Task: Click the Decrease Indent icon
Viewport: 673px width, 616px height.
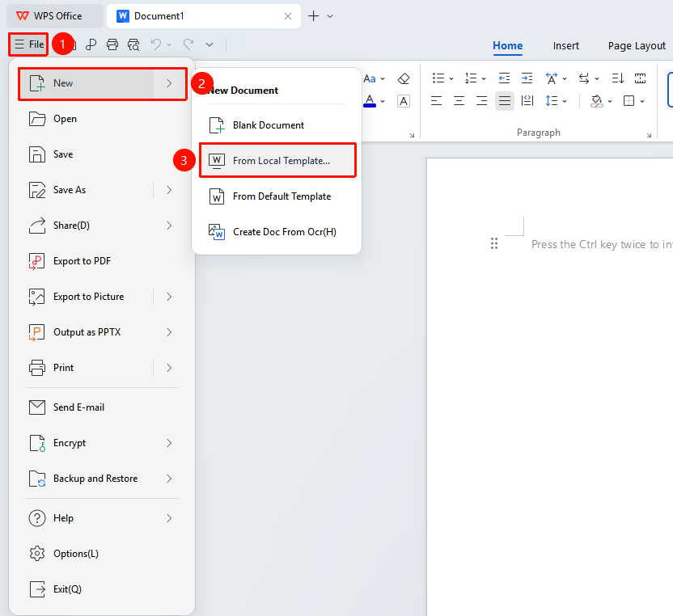Action: pos(504,78)
